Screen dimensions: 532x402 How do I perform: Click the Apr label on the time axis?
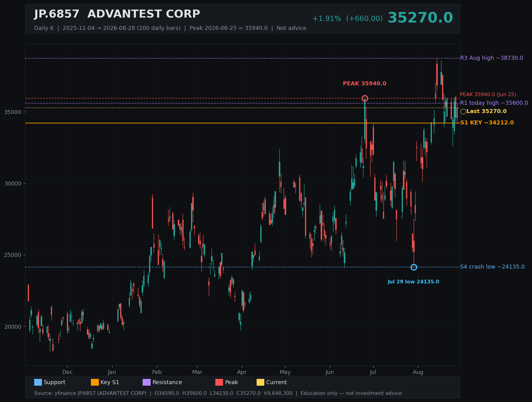click(x=242, y=372)
